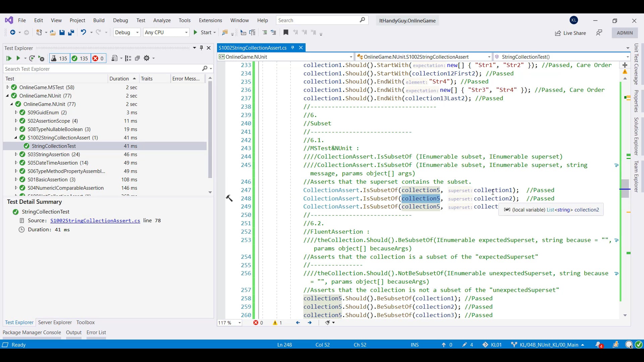
Task: Open Test Explorer settings gear
Action: pyautogui.click(x=147, y=58)
